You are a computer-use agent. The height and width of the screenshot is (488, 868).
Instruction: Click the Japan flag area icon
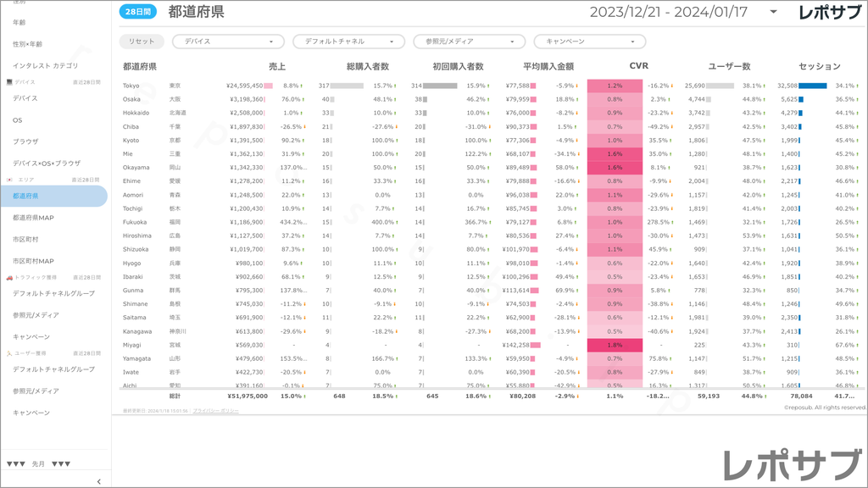pyautogui.click(x=8, y=180)
